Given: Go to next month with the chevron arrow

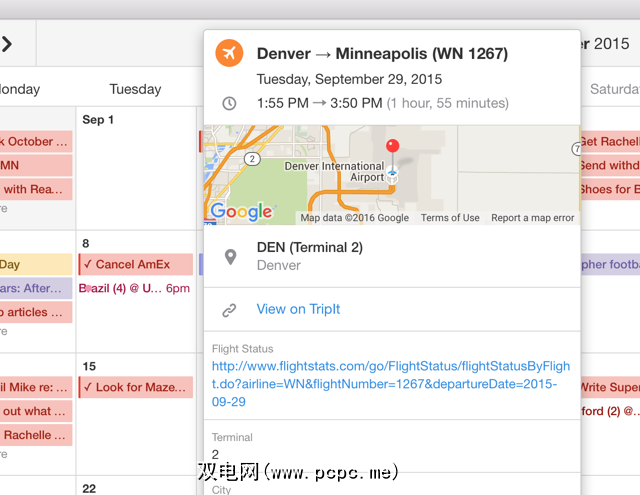Looking at the screenshot, I should tap(7, 44).
